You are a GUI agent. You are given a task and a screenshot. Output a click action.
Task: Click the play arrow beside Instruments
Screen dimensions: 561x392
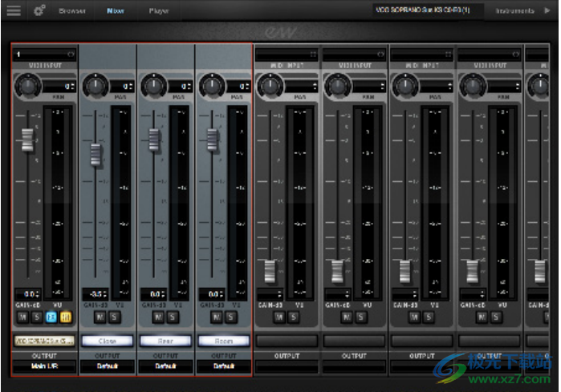[x=547, y=10]
